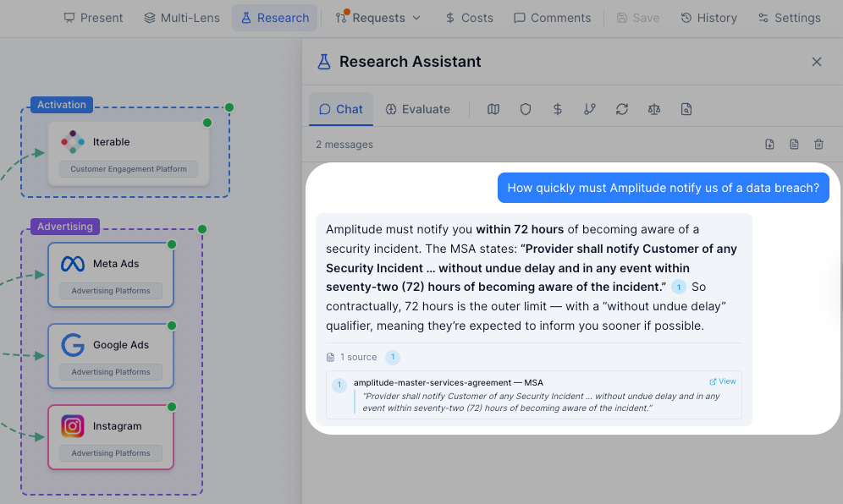843x504 pixels.
Task: Toggle the green dot on Meta Ads node
Action: pyautogui.click(x=173, y=246)
